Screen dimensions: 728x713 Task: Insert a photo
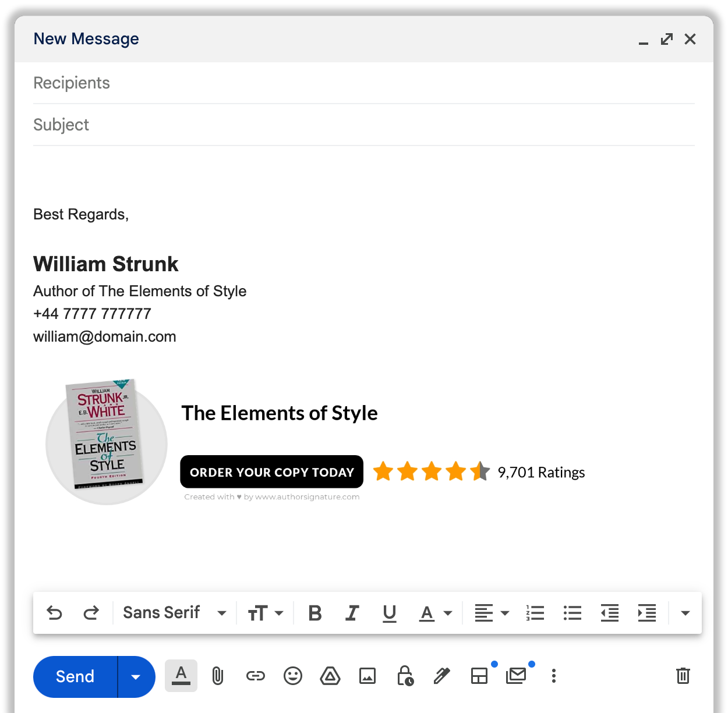[x=367, y=676]
